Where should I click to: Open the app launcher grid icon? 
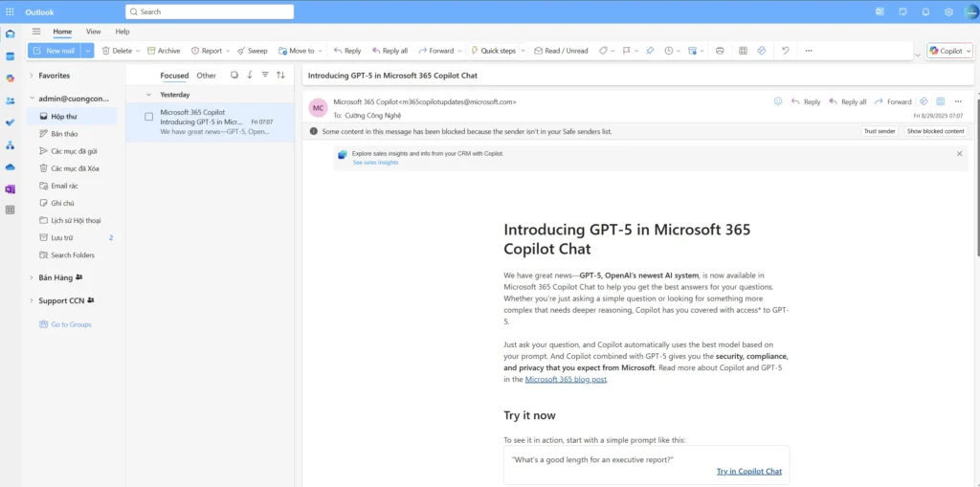coord(10,11)
